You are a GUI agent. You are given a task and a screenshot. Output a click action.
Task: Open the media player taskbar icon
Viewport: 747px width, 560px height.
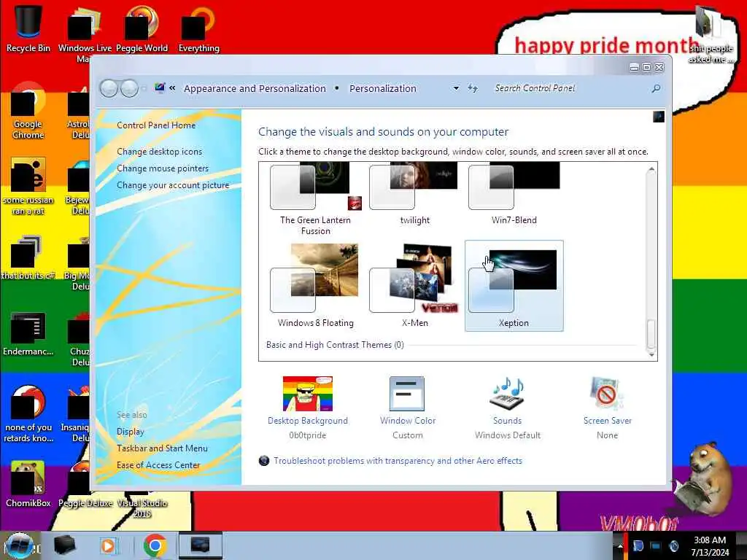tap(108, 545)
